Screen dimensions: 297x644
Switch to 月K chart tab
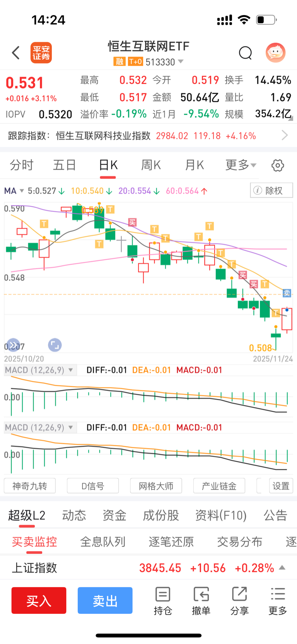click(194, 165)
